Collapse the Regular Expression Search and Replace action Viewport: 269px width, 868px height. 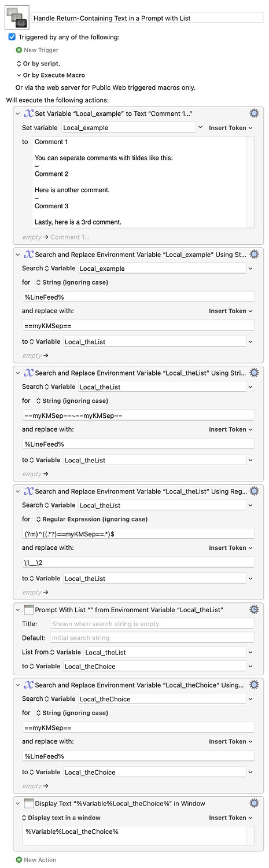[x=18, y=491]
